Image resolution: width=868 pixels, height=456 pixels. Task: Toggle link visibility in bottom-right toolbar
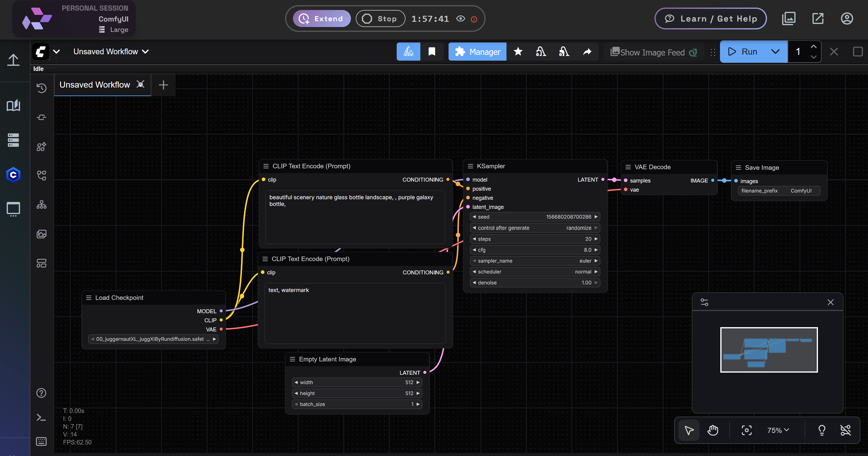846,430
